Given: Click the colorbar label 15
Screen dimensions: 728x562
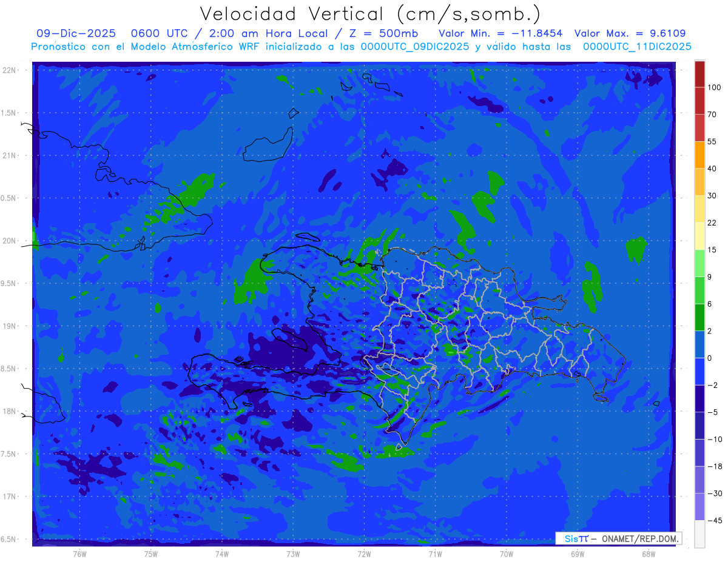Looking at the screenshot, I should click(x=712, y=250).
